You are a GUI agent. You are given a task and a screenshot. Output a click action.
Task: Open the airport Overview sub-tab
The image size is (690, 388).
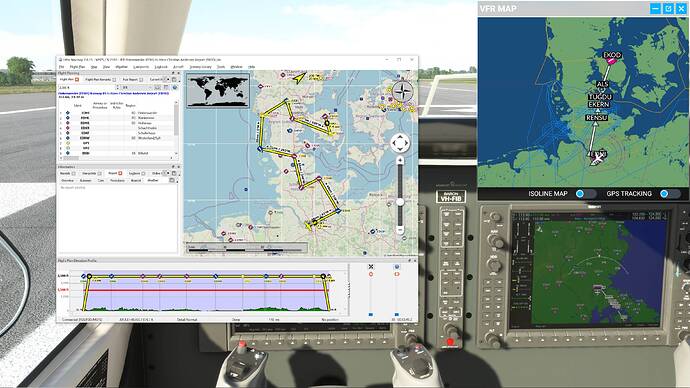tap(67, 180)
